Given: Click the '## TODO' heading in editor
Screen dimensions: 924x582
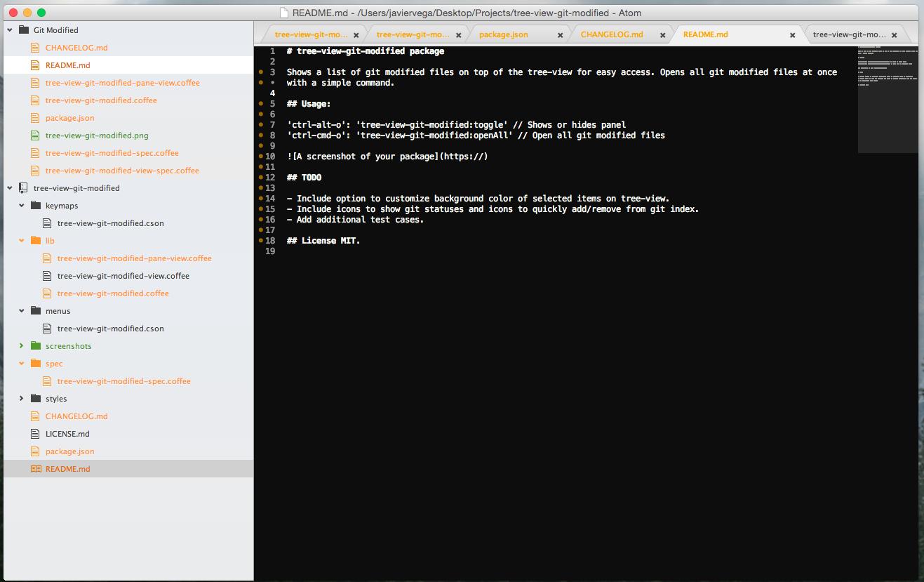Looking at the screenshot, I should (x=304, y=178).
